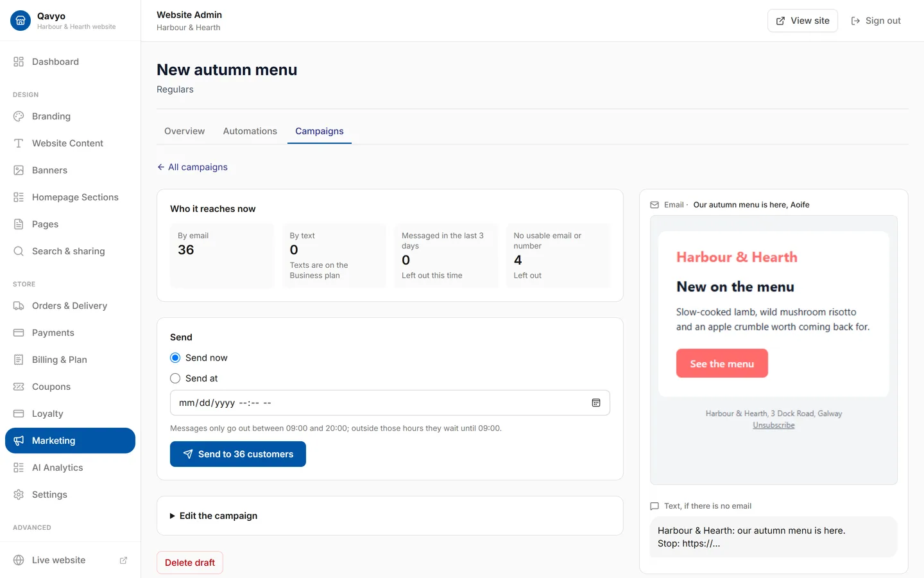
Task: Select the Send at radio option
Action: click(x=175, y=378)
